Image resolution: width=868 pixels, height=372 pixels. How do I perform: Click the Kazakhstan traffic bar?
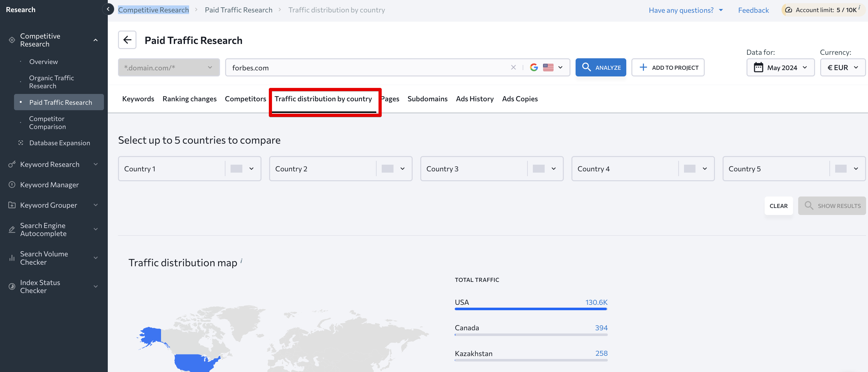point(531,360)
